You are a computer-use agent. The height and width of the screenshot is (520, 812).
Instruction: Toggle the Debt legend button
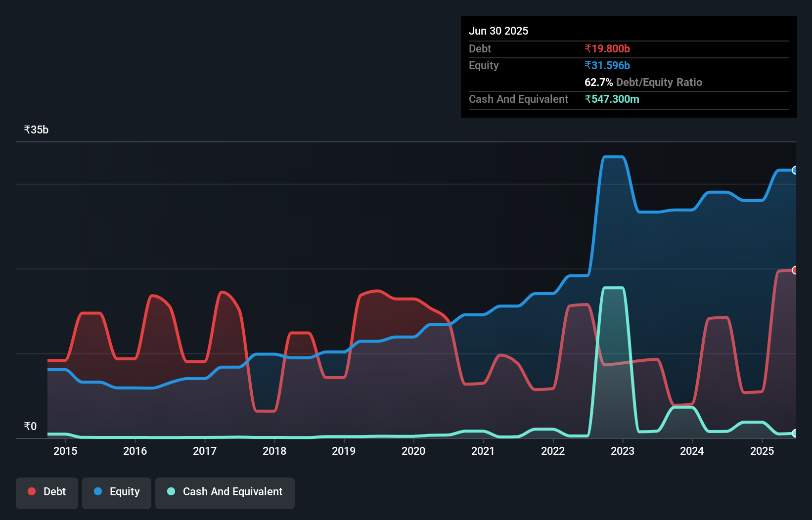point(47,492)
